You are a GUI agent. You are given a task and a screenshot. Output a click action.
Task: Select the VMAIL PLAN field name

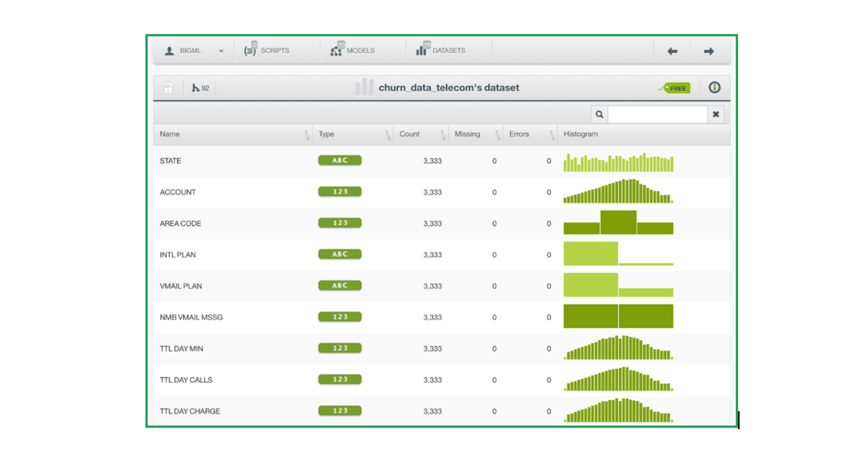pos(181,286)
